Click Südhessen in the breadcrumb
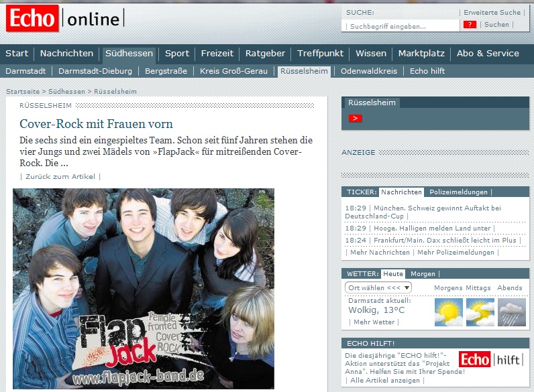The height and width of the screenshot is (392, 534). tap(67, 92)
